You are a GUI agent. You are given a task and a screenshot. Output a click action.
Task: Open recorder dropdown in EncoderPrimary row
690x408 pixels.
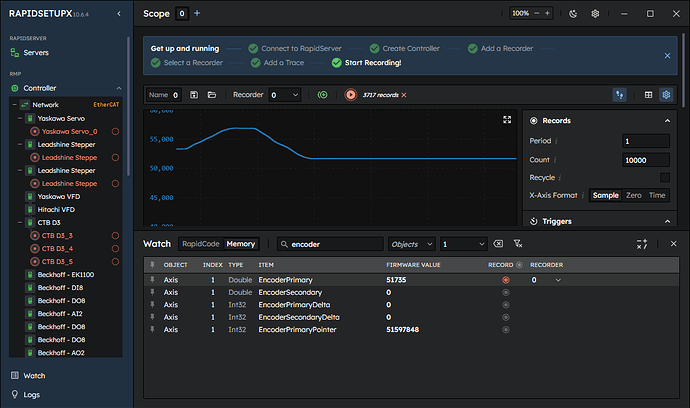point(546,280)
